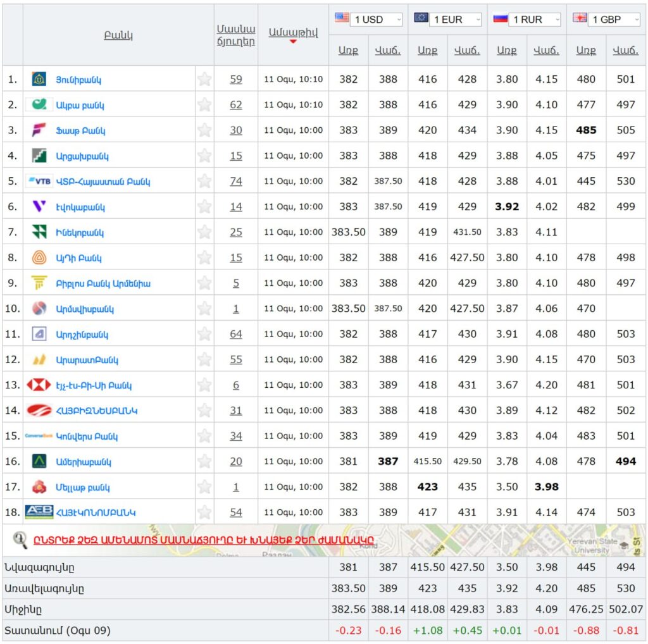Click the Fast Bank logo icon
The height and width of the screenshot is (644, 648).
click(x=39, y=130)
